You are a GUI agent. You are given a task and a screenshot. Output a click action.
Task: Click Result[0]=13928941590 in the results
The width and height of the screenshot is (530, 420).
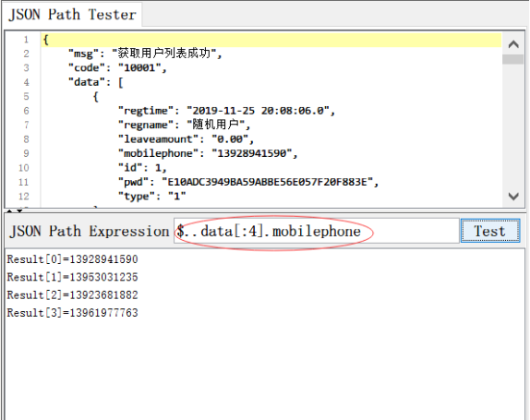pos(72,259)
